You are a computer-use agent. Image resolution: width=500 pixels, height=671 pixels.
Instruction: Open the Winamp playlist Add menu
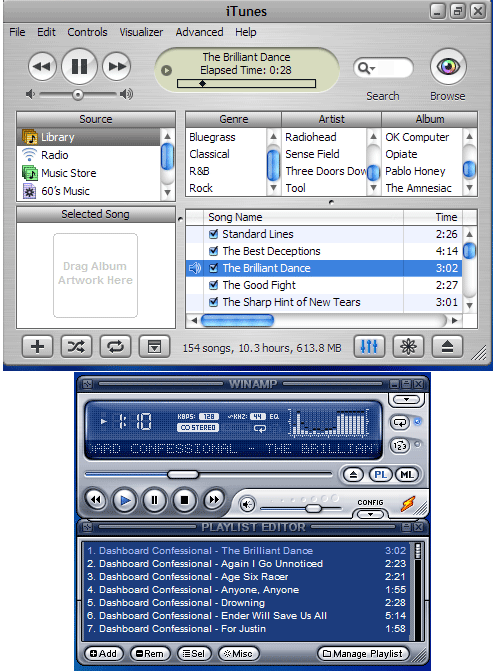click(104, 654)
